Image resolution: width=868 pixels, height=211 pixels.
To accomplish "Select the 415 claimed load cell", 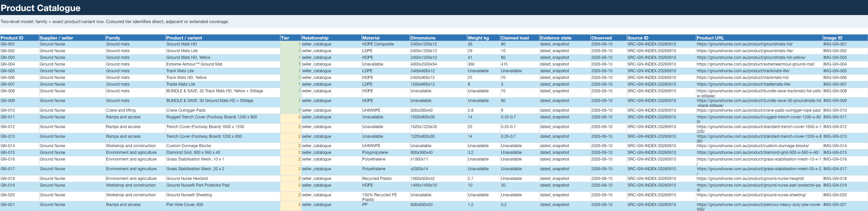I will (520, 64).
